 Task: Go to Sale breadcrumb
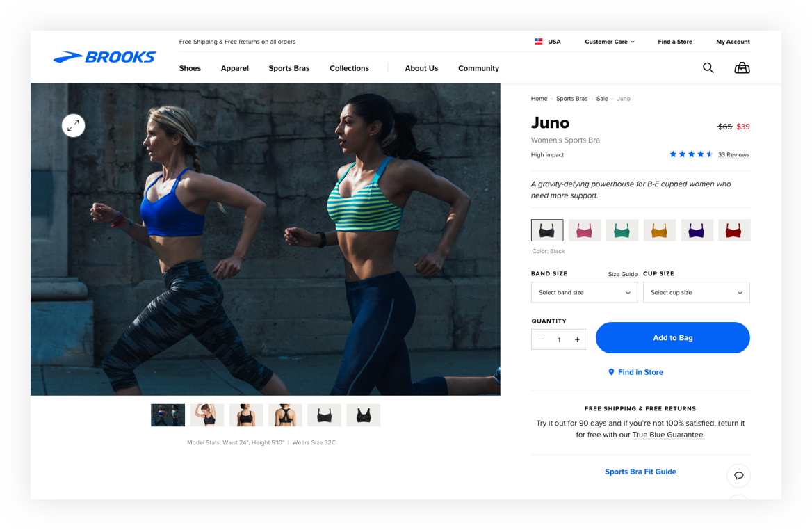click(602, 99)
